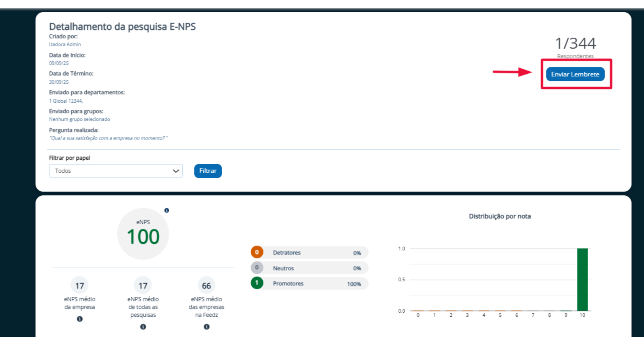Image resolution: width=644 pixels, height=337 pixels.
Task: Apply the filter with Filtrar button
Action: (x=208, y=171)
